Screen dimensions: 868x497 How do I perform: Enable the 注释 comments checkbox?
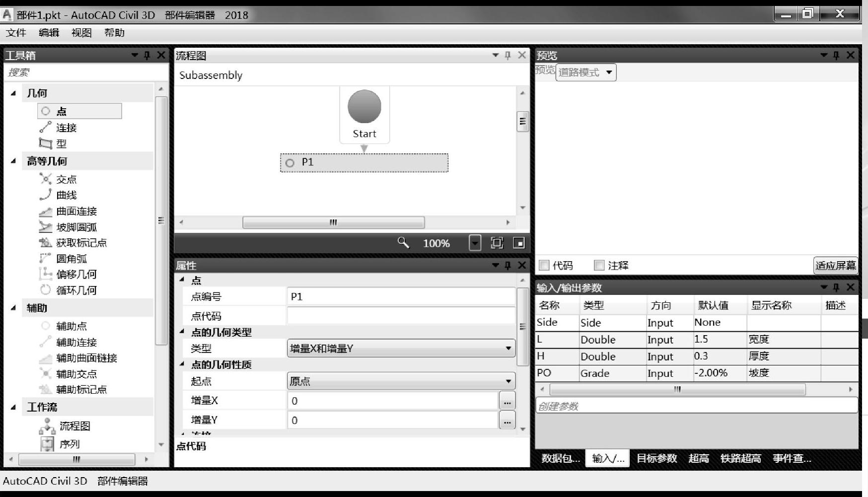(x=599, y=266)
